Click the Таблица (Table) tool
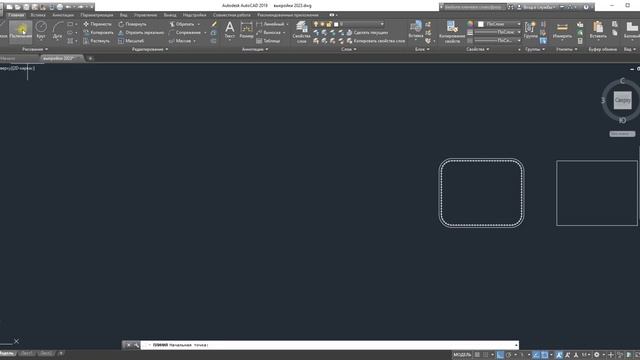 tap(268, 41)
